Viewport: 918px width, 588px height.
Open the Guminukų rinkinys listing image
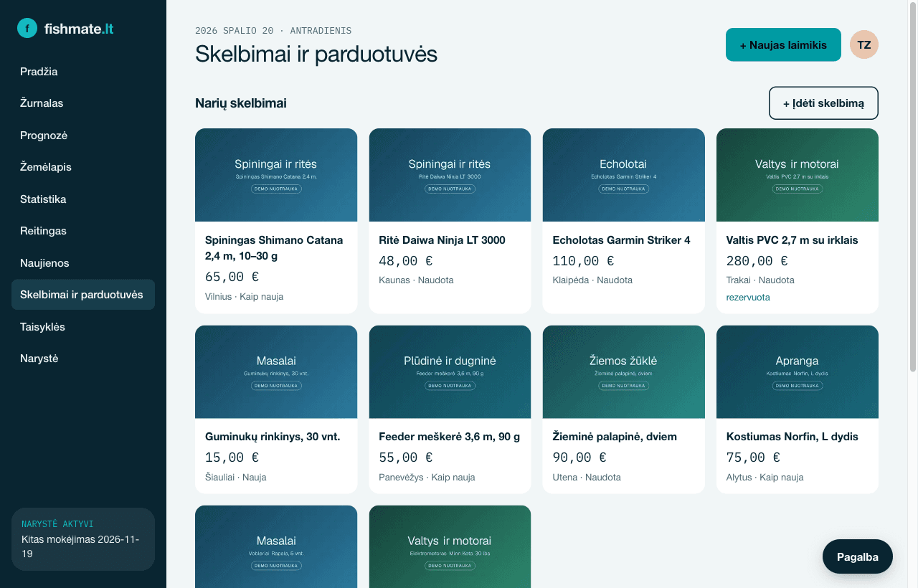pyautogui.click(x=276, y=372)
